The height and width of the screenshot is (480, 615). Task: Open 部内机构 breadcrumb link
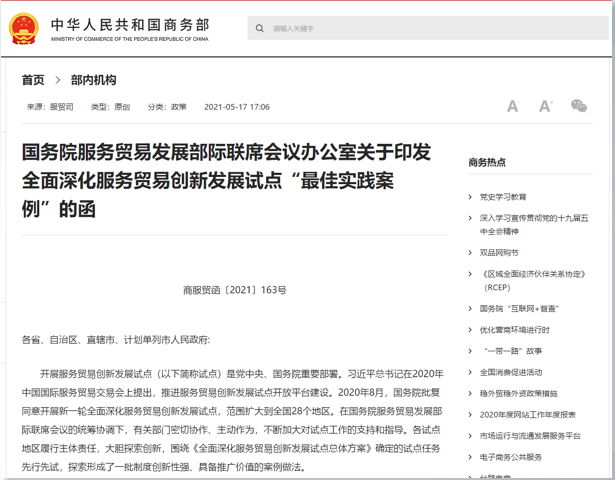click(x=93, y=80)
